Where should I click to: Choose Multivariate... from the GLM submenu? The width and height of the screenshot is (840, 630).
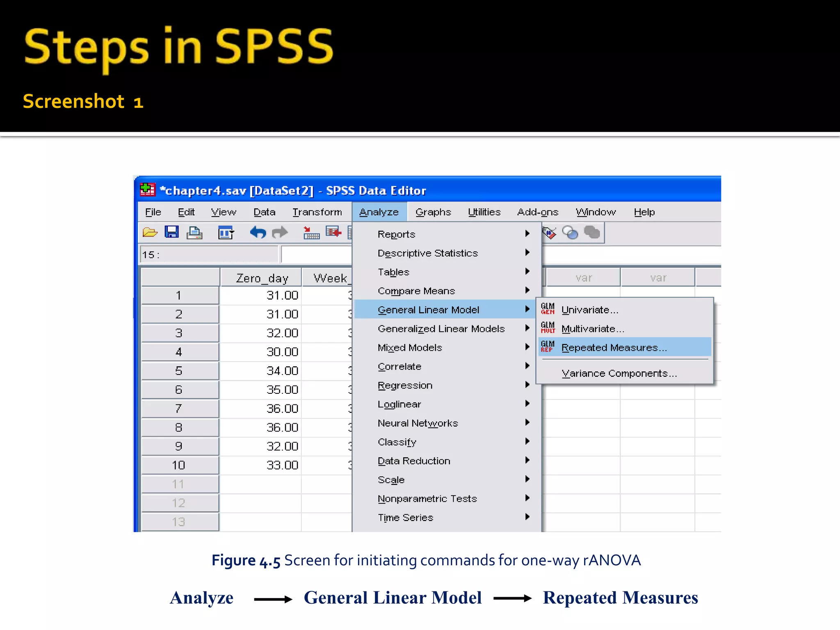coord(625,329)
